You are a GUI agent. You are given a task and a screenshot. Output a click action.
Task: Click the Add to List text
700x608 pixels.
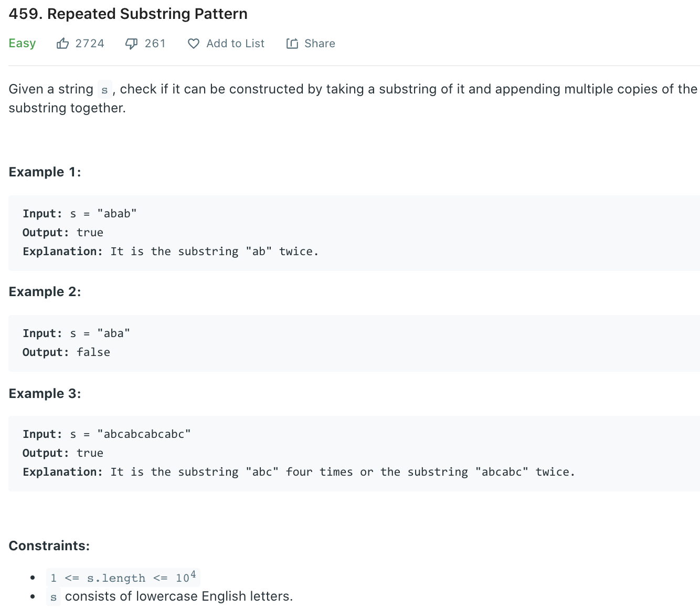tap(236, 44)
